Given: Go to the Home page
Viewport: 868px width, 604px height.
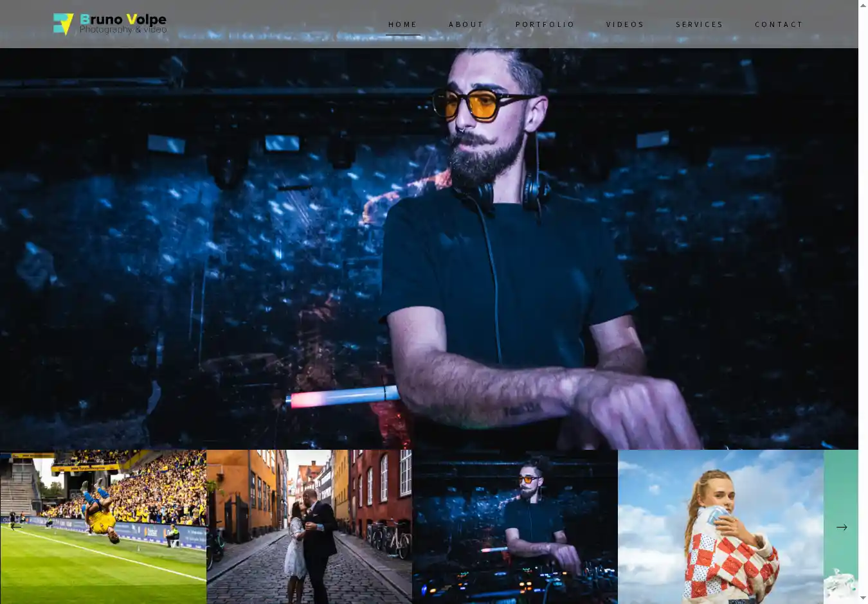Looking at the screenshot, I should [402, 24].
